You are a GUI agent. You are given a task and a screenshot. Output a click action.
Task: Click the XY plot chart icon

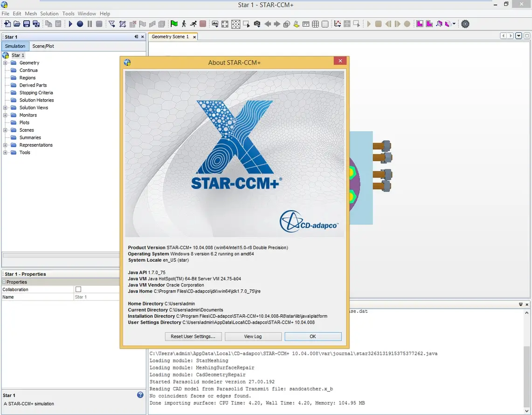coord(337,24)
